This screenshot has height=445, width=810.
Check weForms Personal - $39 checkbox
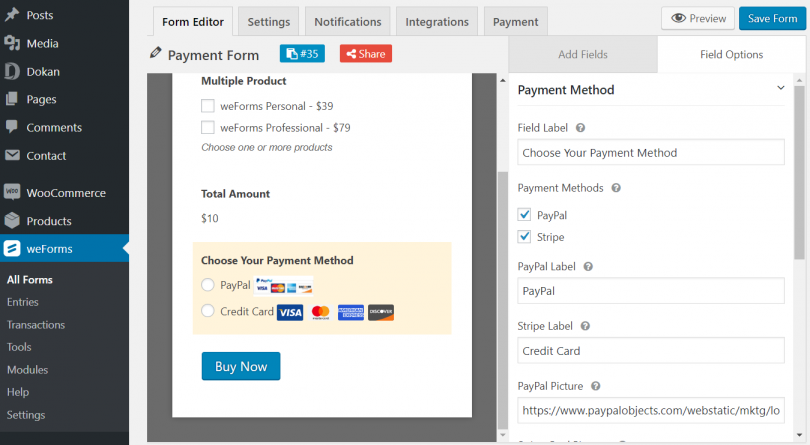(x=208, y=106)
